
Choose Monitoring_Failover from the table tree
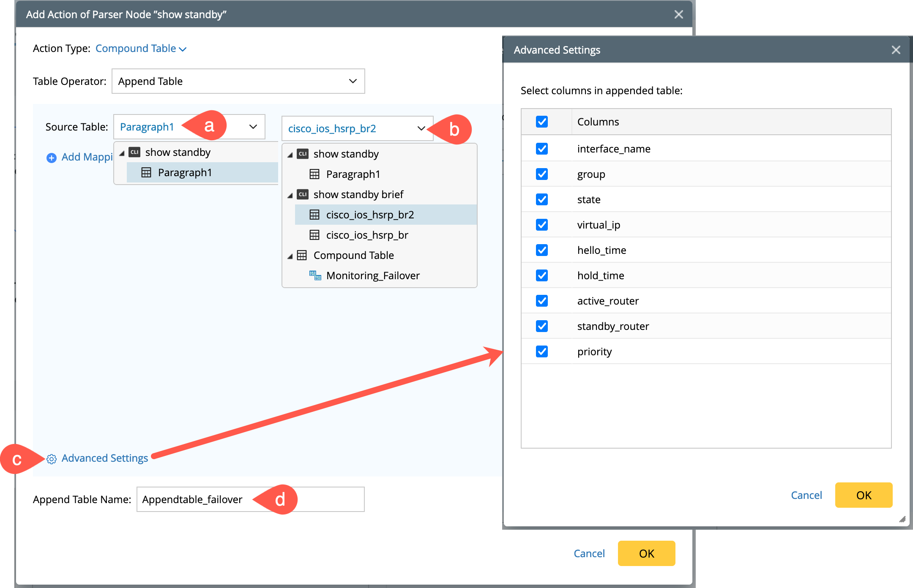[x=373, y=276]
